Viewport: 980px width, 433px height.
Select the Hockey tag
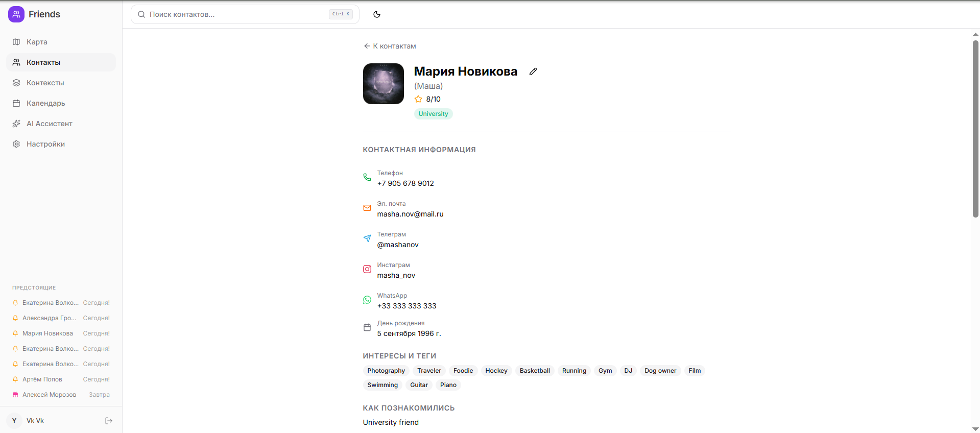click(x=496, y=371)
